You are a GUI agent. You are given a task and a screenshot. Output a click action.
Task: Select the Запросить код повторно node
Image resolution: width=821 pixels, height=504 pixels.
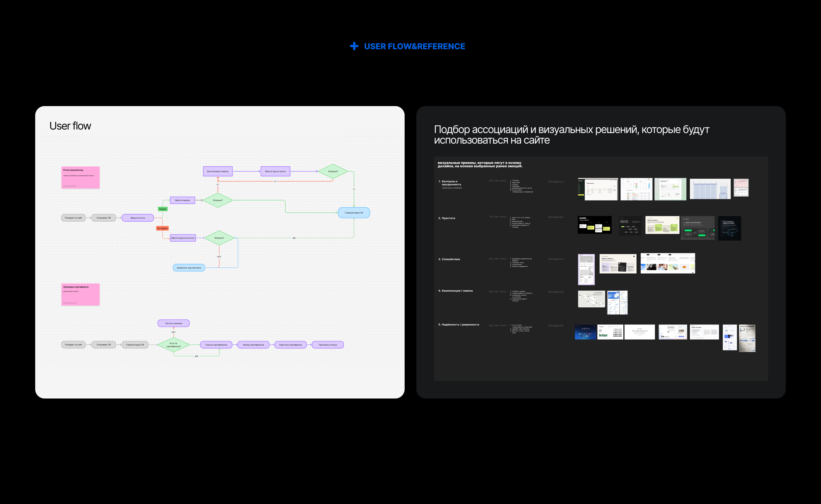click(189, 268)
